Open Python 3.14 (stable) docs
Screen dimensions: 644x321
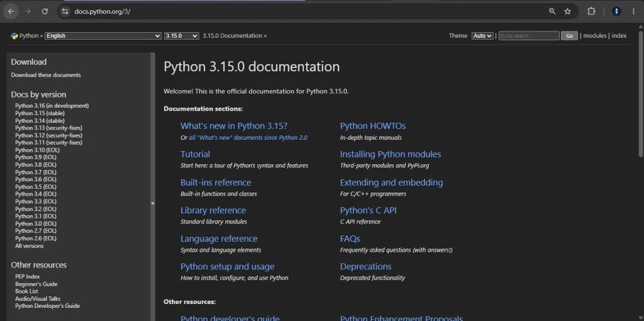(x=40, y=120)
